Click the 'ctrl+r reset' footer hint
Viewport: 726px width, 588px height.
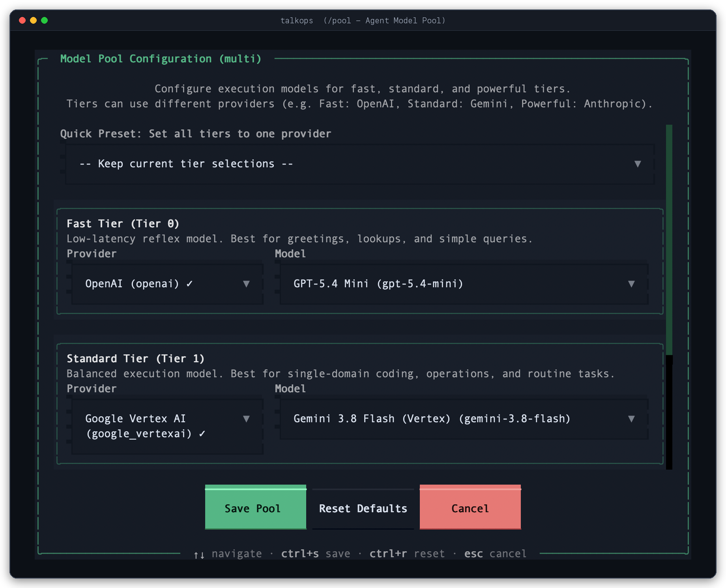[407, 554]
